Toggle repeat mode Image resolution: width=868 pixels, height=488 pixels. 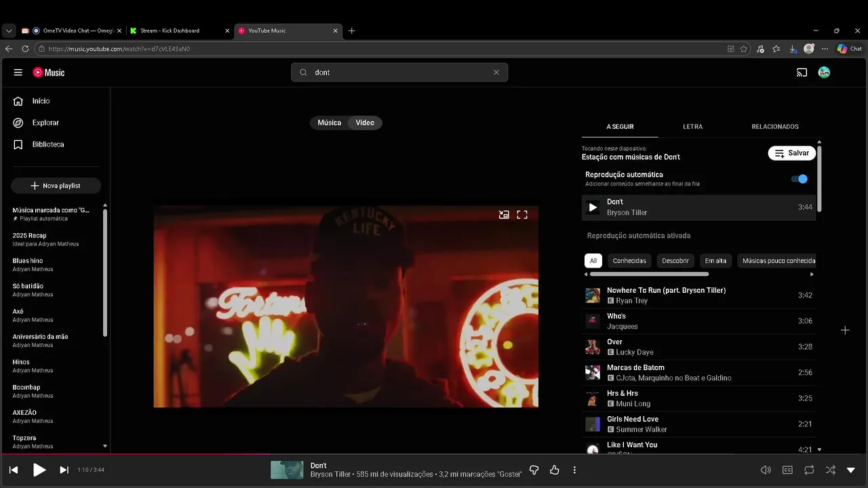point(809,470)
